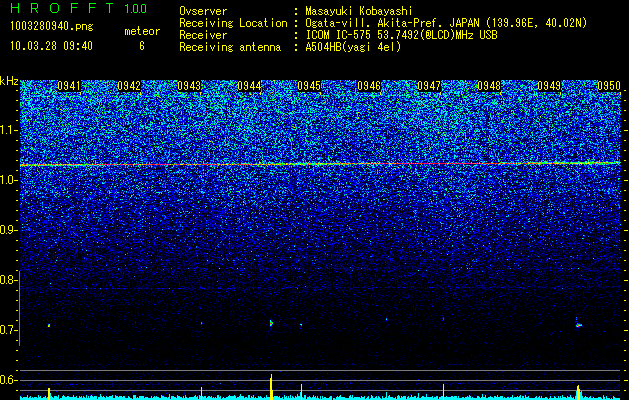Click the 1.1 frequency axis label

click(x=8, y=130)
